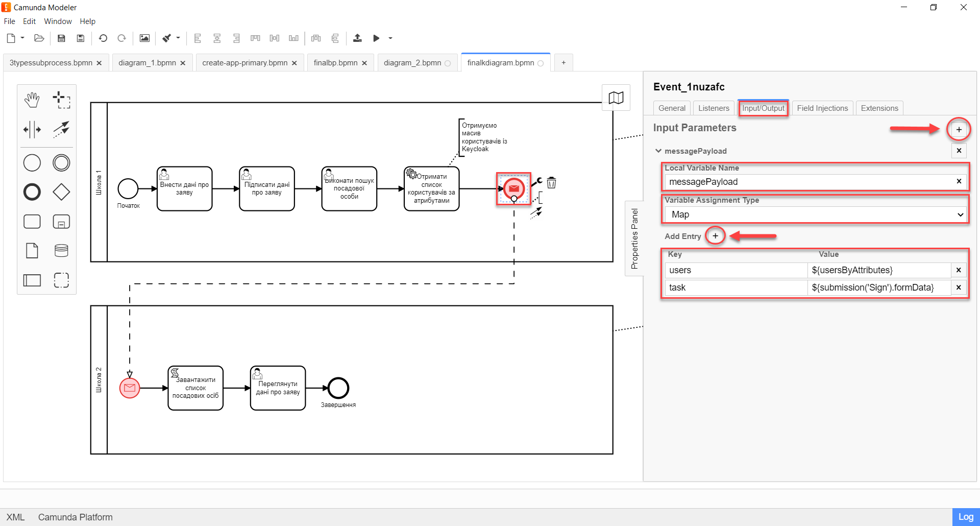
Task: Activate the hand tool in palette
Action: pos(32,100)
